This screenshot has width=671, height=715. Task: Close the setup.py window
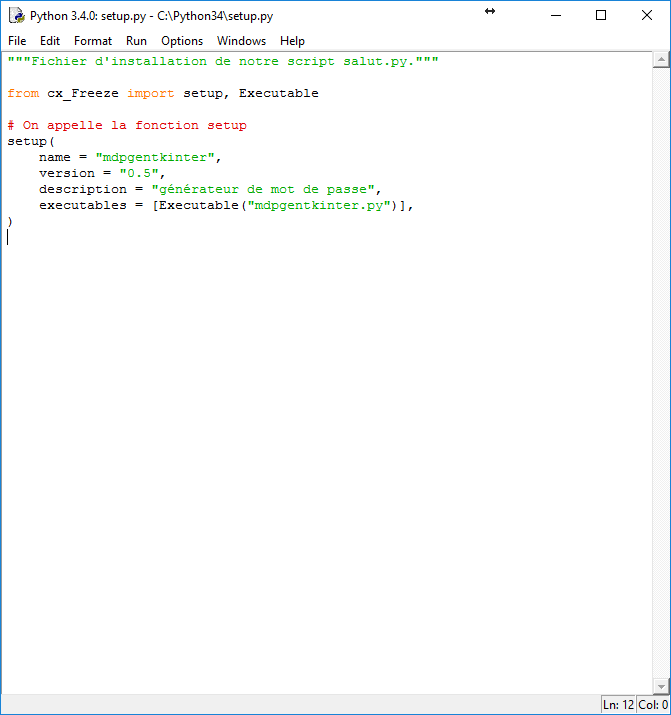tap(646, 16)
